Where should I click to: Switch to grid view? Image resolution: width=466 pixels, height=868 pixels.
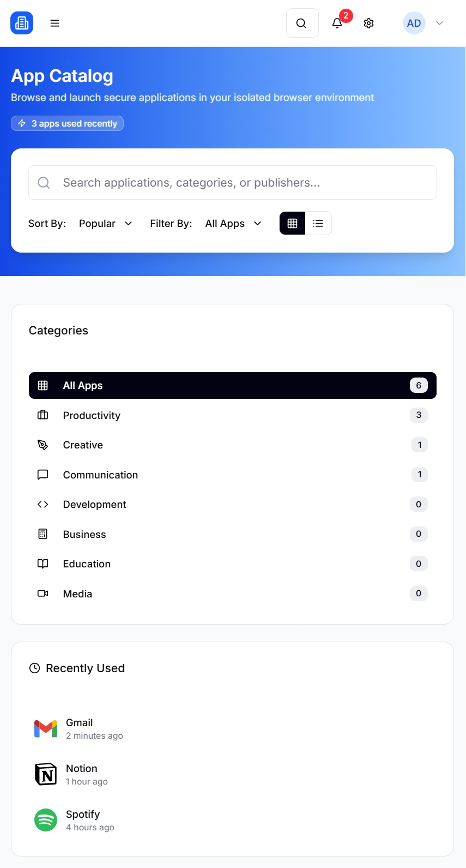tap(293, 223)
